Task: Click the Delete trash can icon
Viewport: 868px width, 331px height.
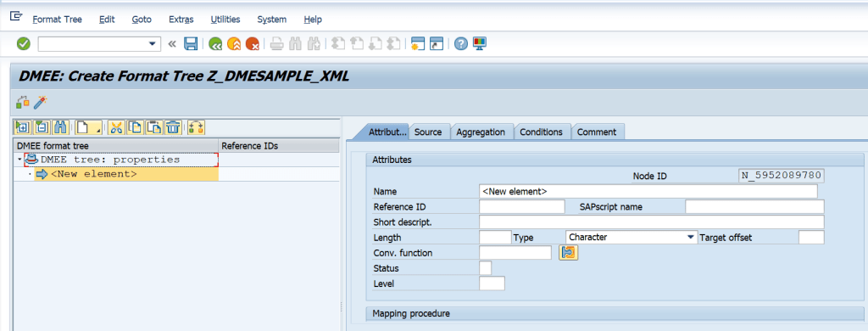Action: pos(173,127)
